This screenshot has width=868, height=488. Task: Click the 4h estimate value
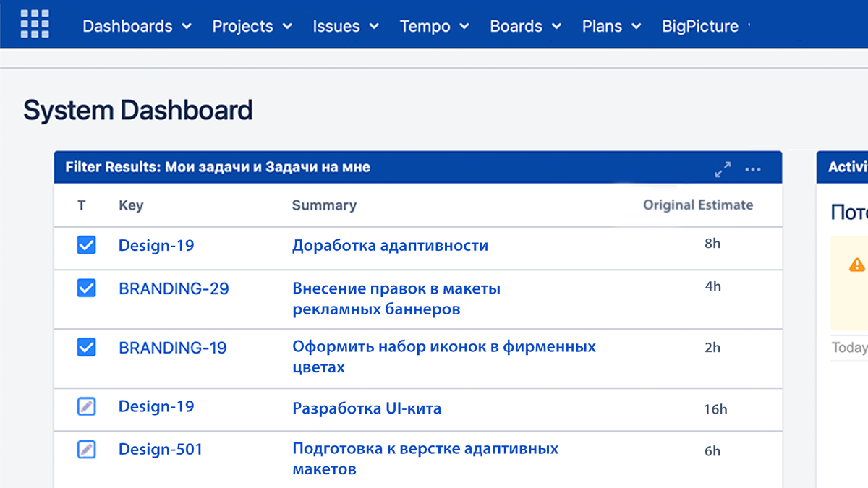(x=712, y=286)
